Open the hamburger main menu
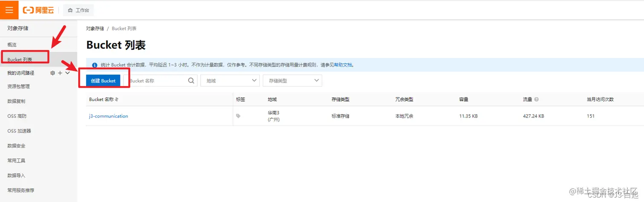The width and height of the screenshot is (644, 202). pos(9,10)
